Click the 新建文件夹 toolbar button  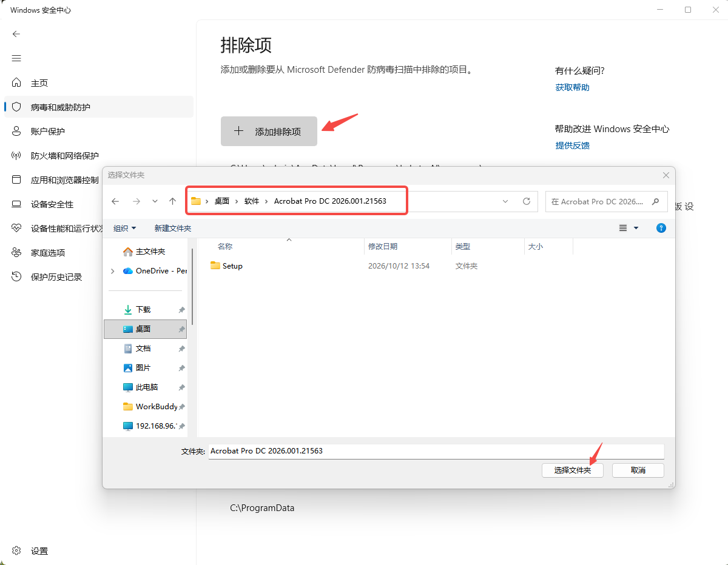[173, 228]
